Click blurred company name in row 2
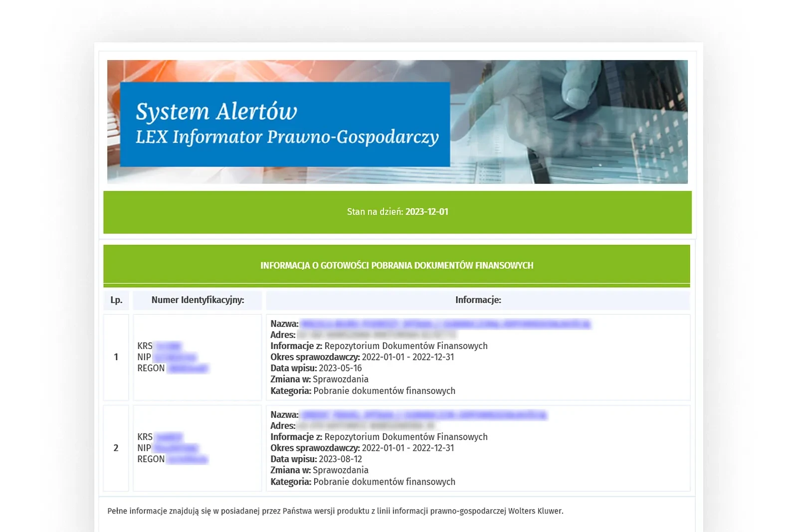798x532 pixels. pyautogui.click(x=423, y=415)
